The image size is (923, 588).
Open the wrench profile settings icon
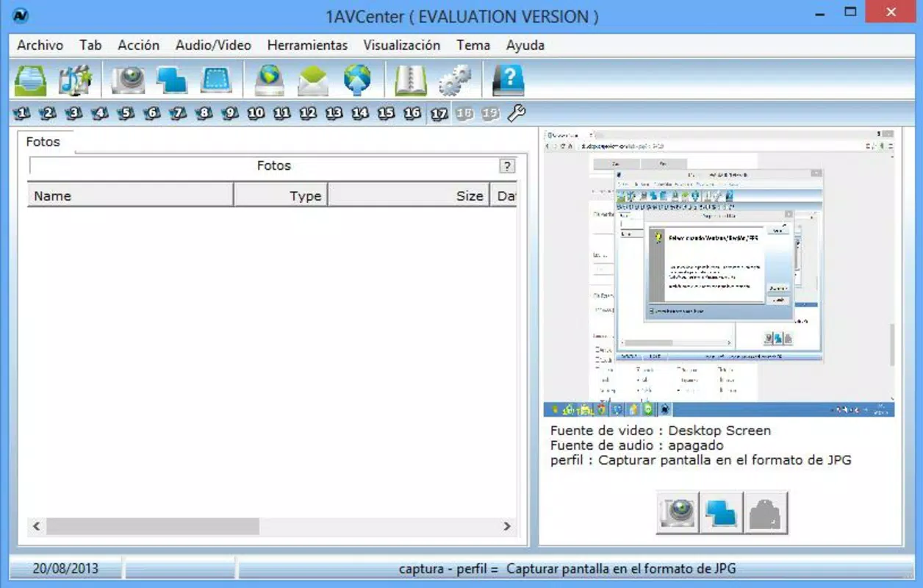click(517, 113)
